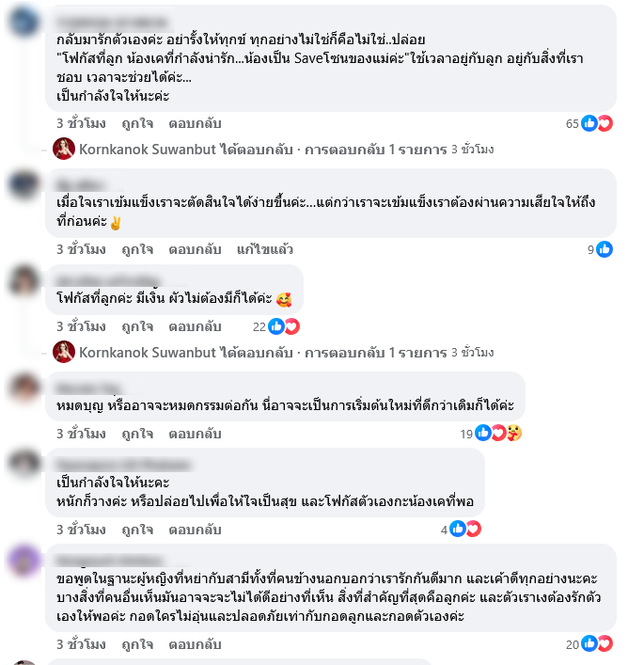The image size is (644, 665).
Task: Open the purple profile avatar of the last commenter
Action: (x=24, y=560)
